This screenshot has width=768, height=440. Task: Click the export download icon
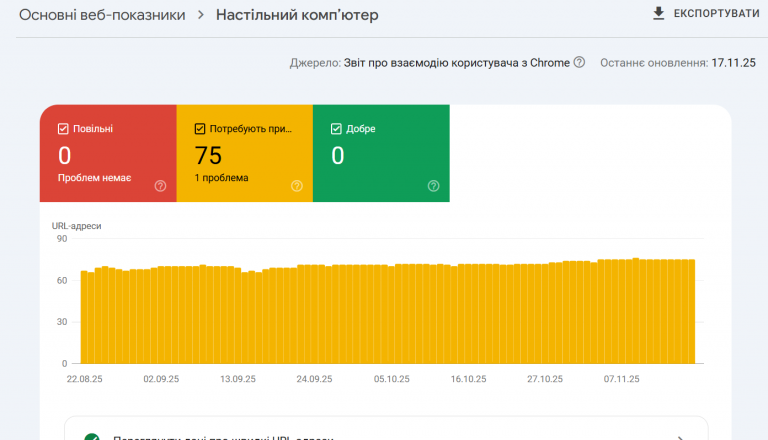pos(658,13)
